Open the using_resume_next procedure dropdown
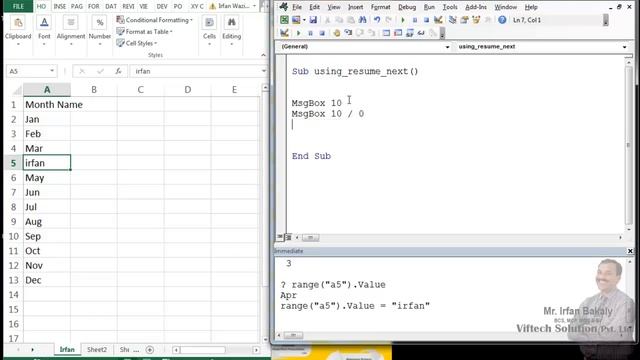640x360 pixels. pyautogui.click(x=624, y=47)
